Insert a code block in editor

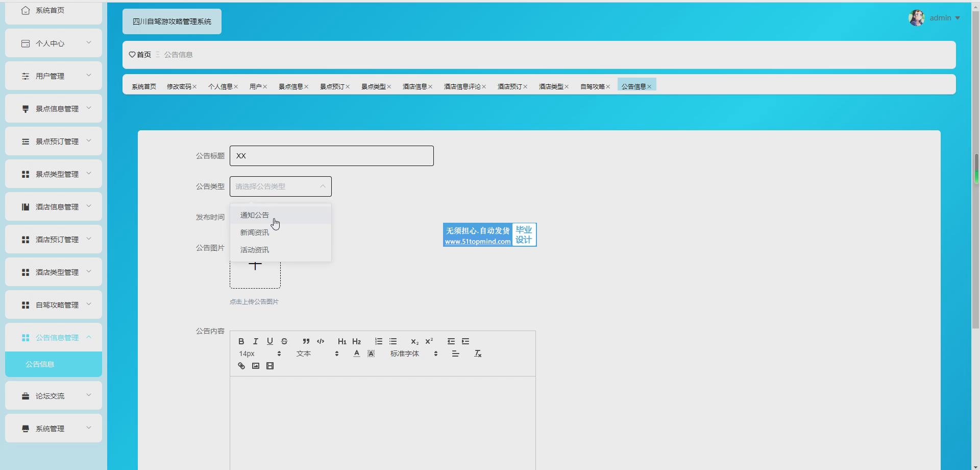click(x=321, y=341)
